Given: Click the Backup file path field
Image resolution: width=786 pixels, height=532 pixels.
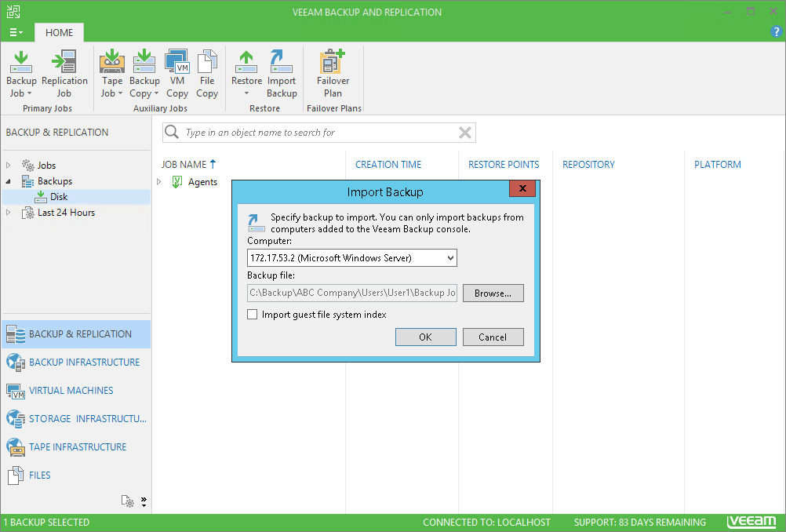Looking at the screenshot, I should click(352, 293).
